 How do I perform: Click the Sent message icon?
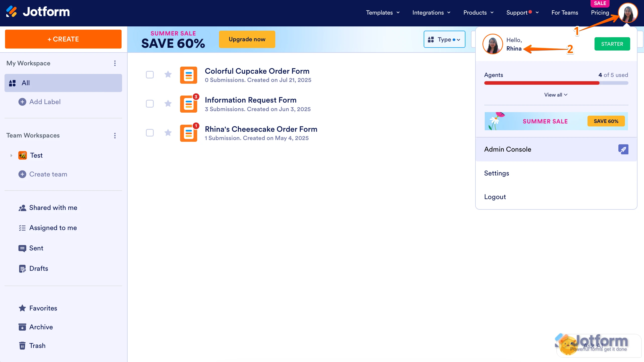click(x=22, y=248)
